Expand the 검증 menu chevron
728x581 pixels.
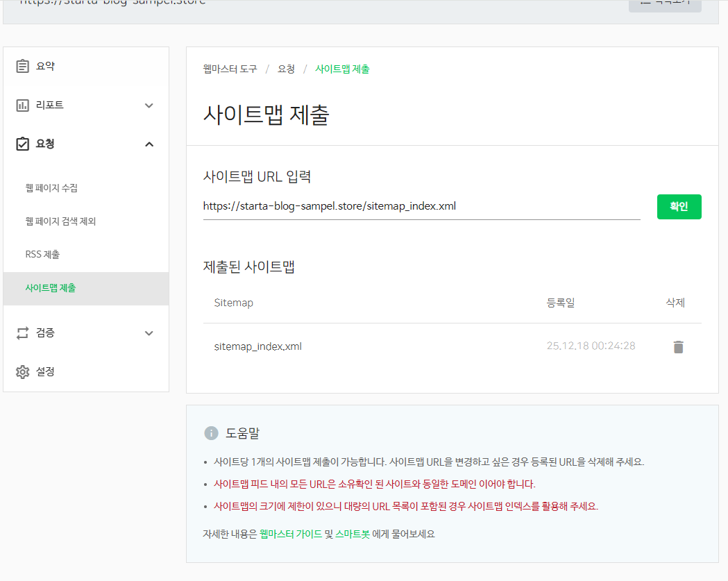(149, 333)
